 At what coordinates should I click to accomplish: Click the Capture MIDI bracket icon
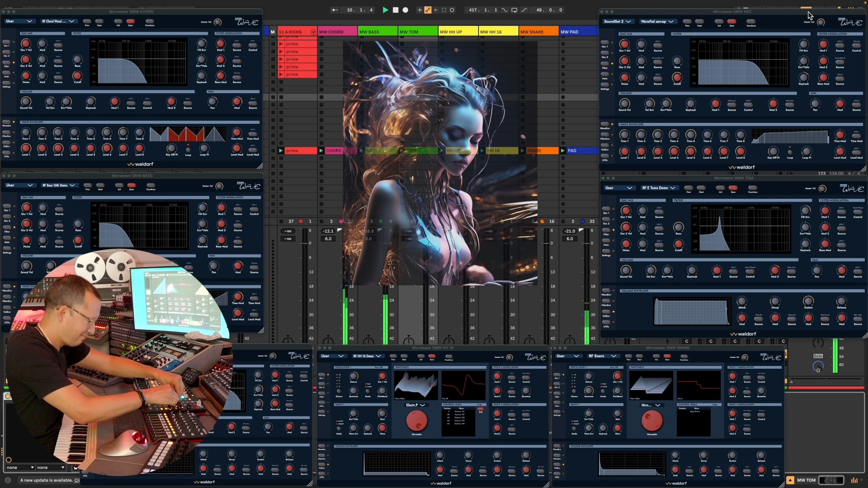coord(444,10)
